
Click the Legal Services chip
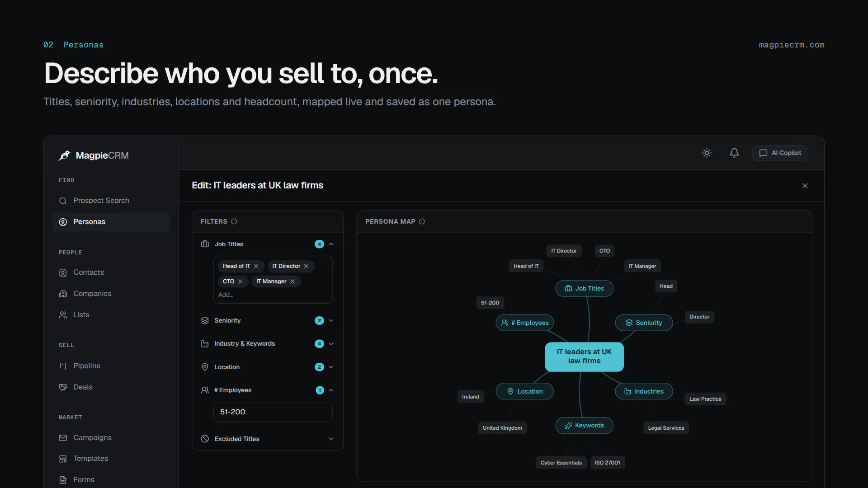click(x=666, y=428)
